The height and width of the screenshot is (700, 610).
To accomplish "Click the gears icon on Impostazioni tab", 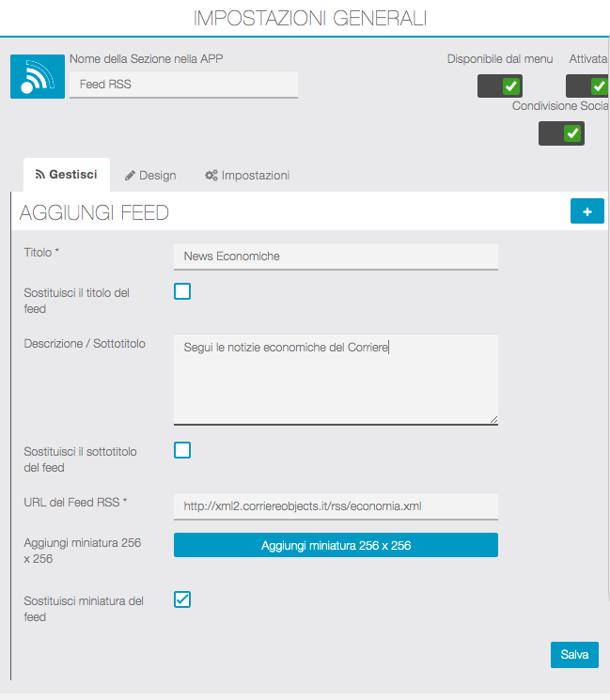I will pos(211,176).
